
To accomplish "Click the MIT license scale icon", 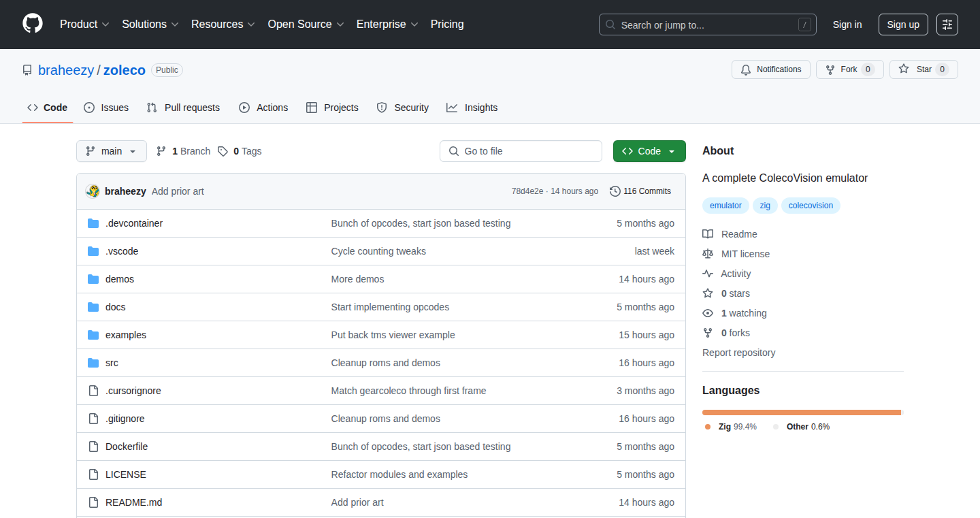I will [708, 254].
